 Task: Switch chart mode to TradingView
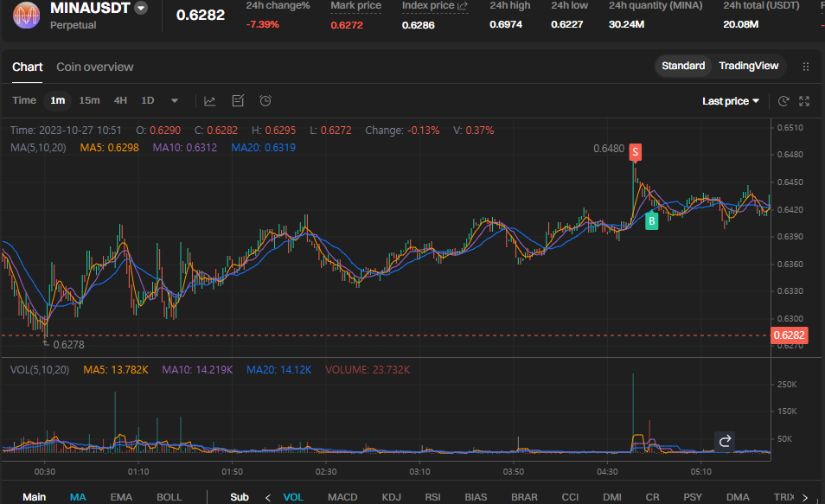pos(748,66)
